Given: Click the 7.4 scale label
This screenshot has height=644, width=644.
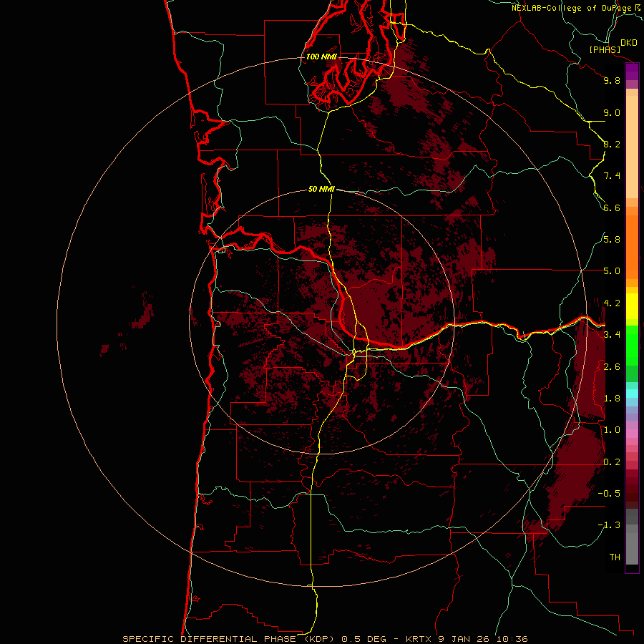Looking at the screenshot, I should [612, 176].
